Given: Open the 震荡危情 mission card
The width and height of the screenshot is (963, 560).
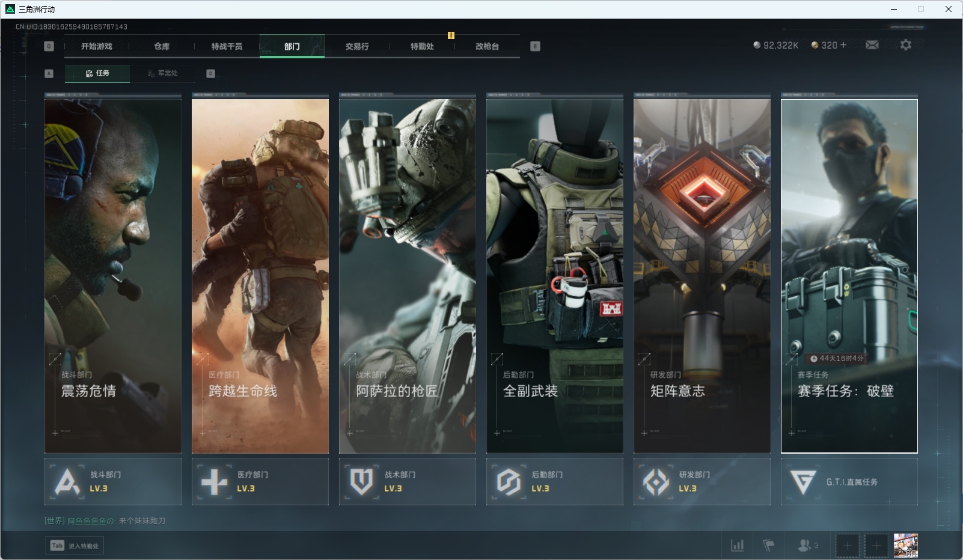Looking at the screenshot, I should click(x=113, y=276).
